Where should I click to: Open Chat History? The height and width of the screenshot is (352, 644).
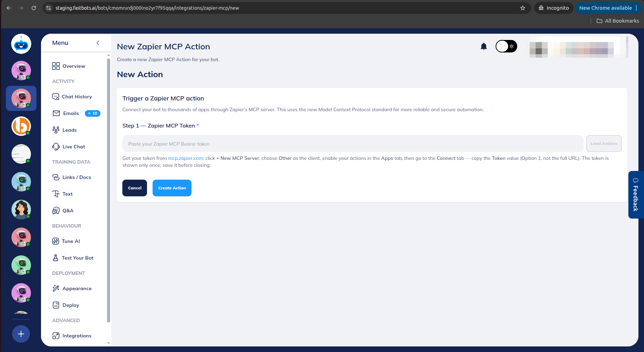coord(72,97)
